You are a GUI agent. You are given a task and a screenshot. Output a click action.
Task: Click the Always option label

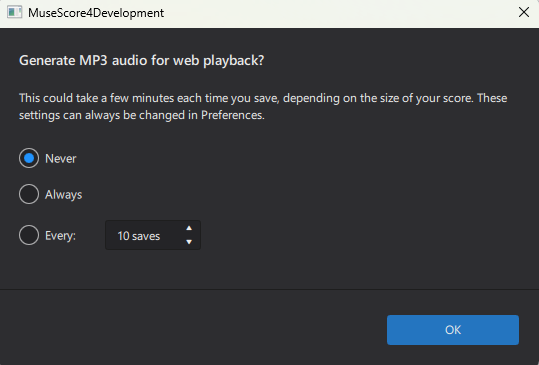pos(64,195)
